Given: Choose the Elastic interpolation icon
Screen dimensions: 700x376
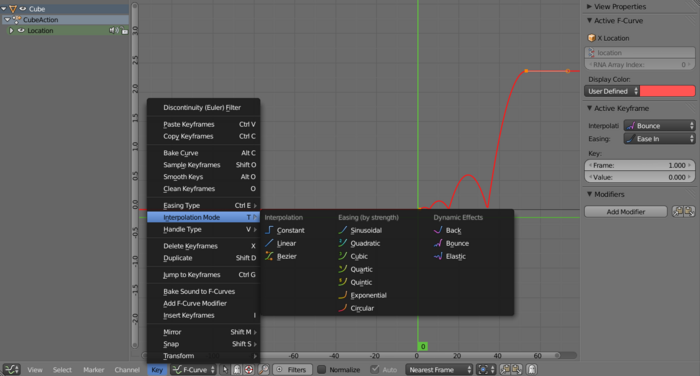Looking at the screenshot, I should [438, 256].
